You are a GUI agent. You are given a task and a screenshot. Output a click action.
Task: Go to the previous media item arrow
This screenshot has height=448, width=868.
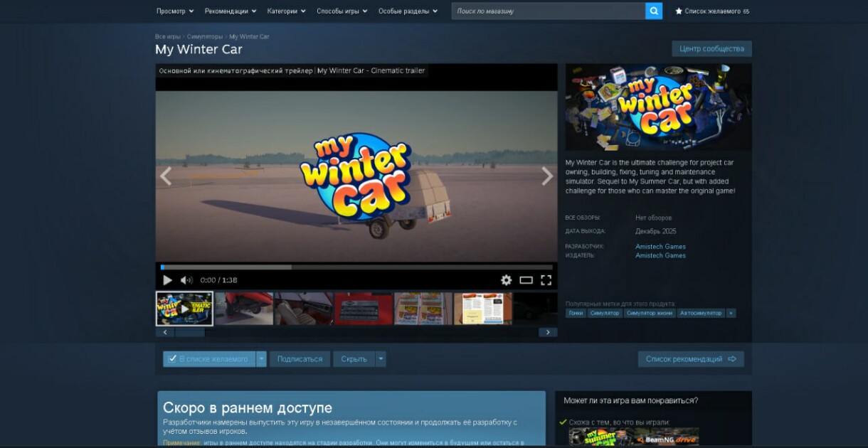coord(166,176)
